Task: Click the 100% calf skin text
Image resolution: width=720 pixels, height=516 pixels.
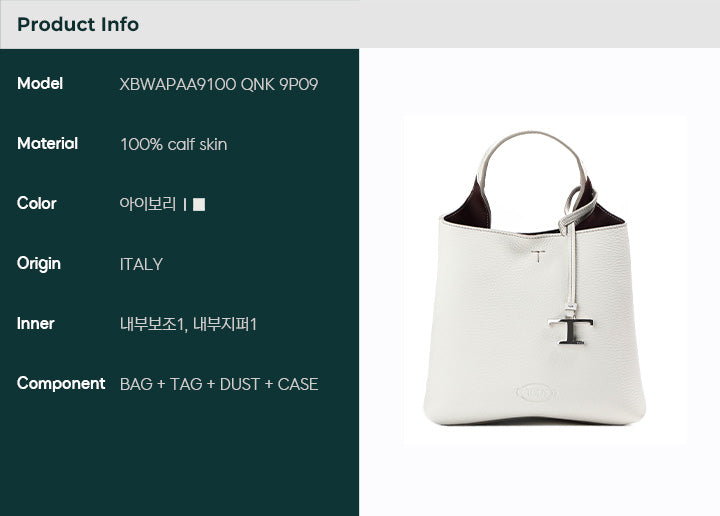Action: (174, 144)
